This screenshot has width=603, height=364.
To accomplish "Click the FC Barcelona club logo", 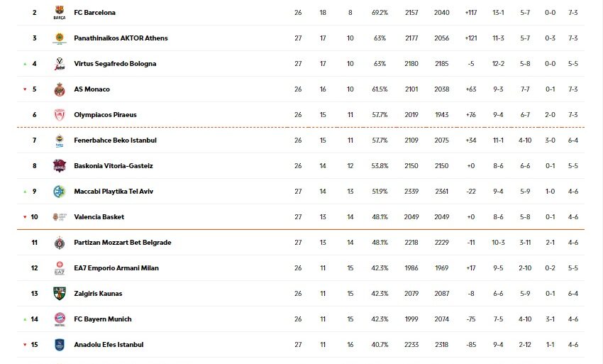I will (60, 13).
